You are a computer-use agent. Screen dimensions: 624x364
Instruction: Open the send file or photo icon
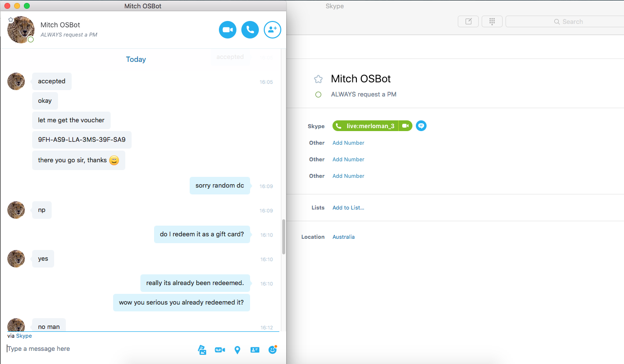coord(202,350)
